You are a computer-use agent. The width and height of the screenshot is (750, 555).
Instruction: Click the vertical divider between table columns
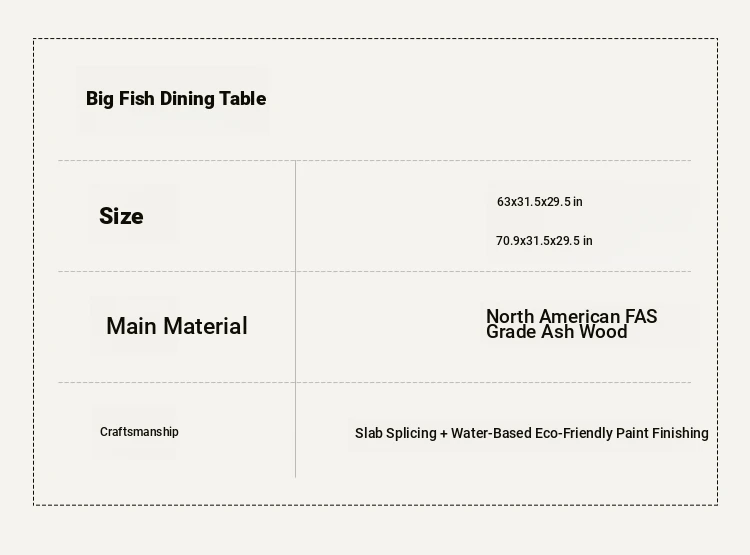[296, 319]
